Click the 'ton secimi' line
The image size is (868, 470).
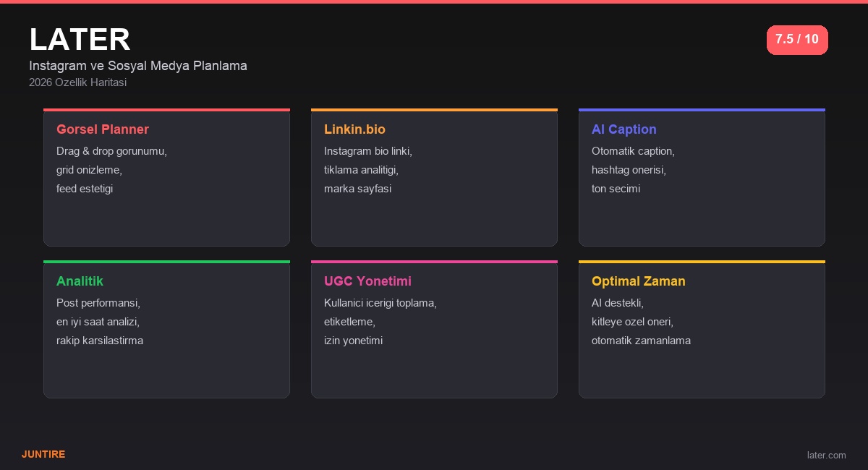tap(616, 189)
